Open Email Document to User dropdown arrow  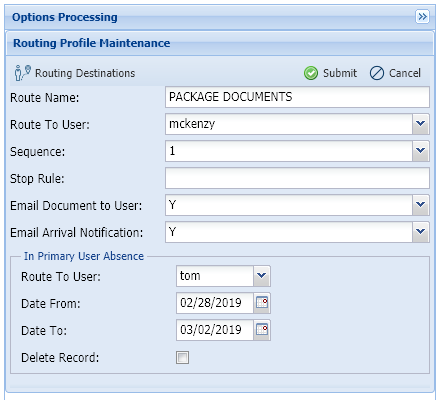[x=421, y=205]
